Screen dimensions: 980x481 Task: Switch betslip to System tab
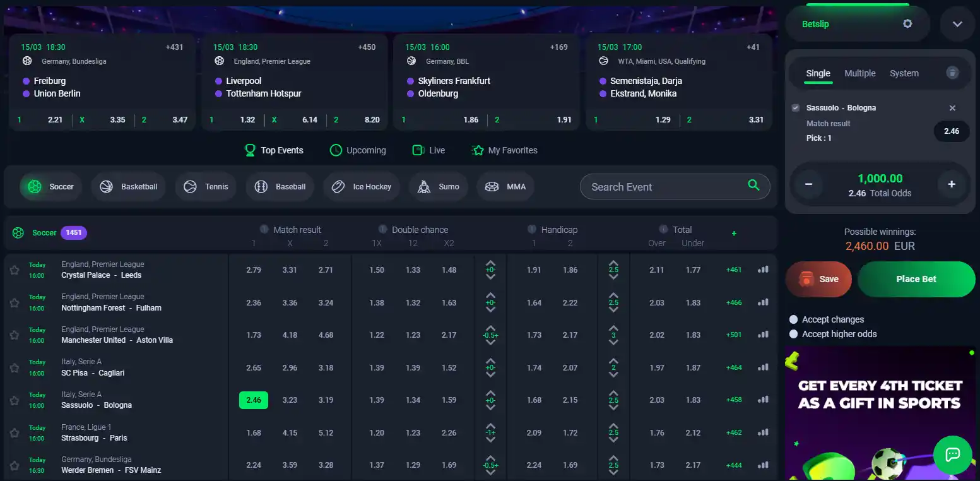[904, 73]
